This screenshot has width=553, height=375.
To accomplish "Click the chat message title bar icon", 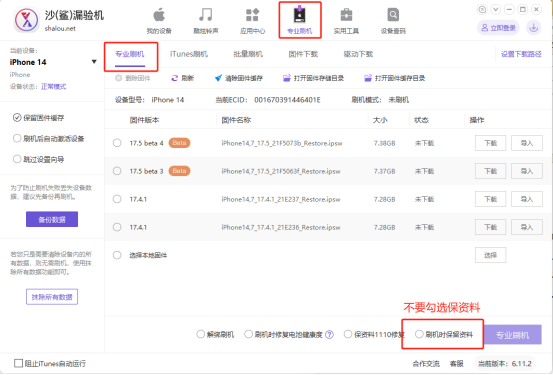I will 482,10.
